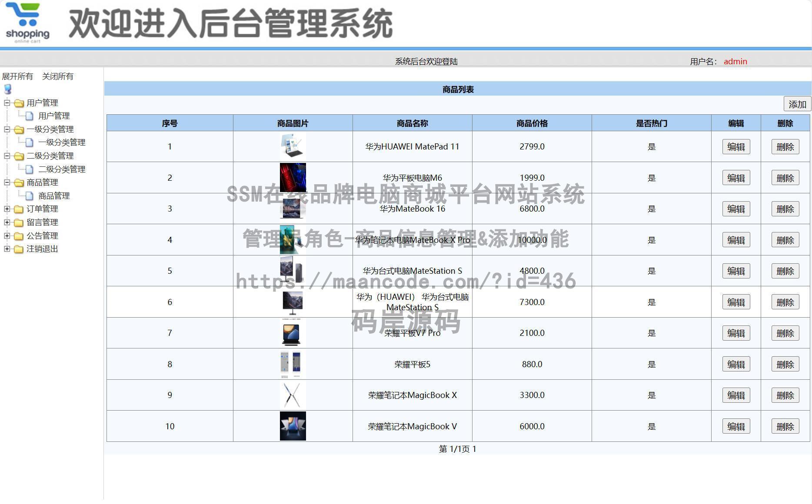Viewport: 812px width, 504px height.
Task: Click the 用户管理 folder icon
Action: [x=19, y=103]
